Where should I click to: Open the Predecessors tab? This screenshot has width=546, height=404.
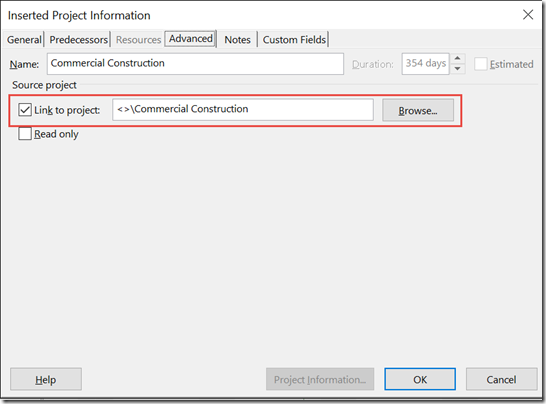point(78,40)
